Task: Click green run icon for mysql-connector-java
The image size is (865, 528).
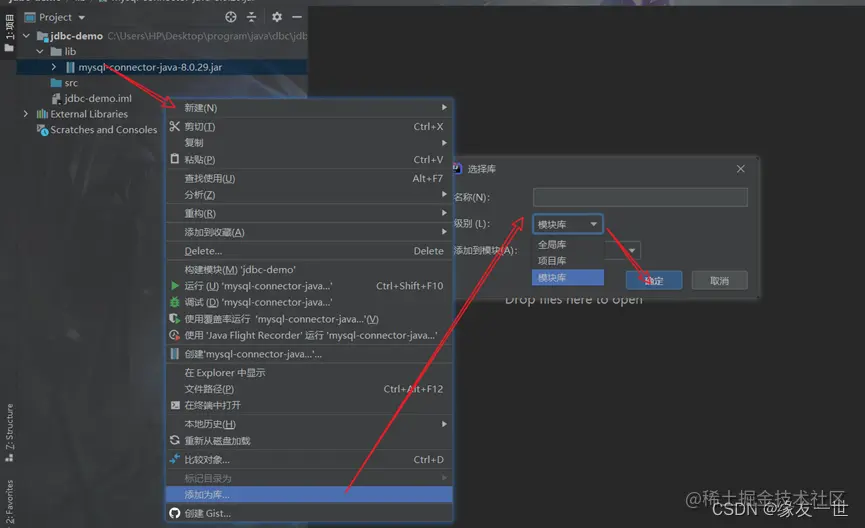Action: click(x=174, y=286)
